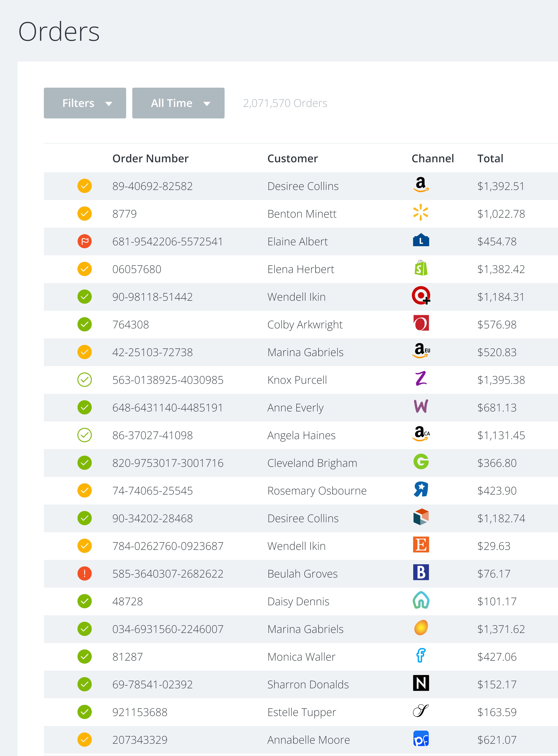Click the red flag status icon for Elaine Albert
Viewport: 558px width, 756px height.
pos(84,241)
